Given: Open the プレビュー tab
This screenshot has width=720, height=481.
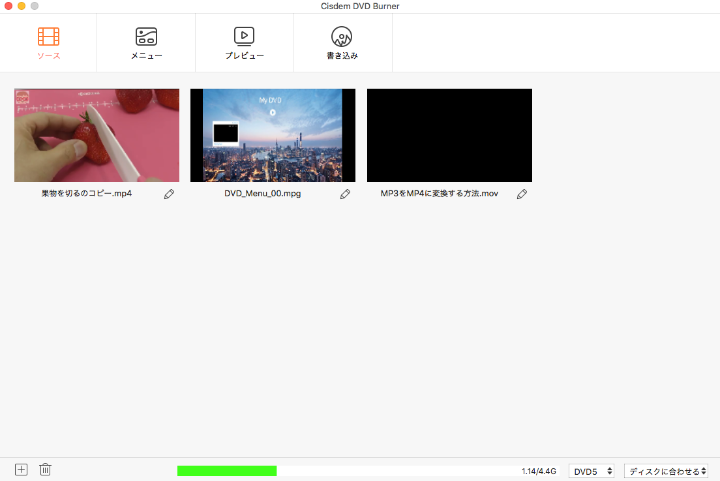Looking at the screenshot, I should pos(244,43).
